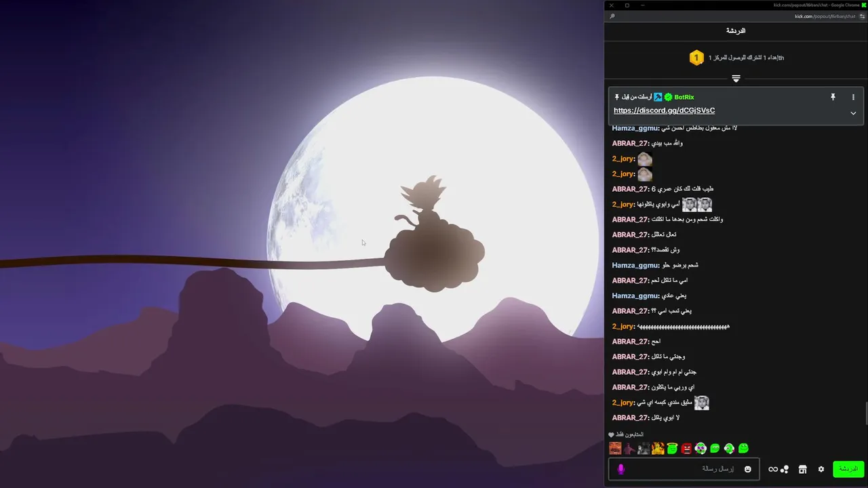
Task: Click the chat scrollbar thumb
Action: 866,413
